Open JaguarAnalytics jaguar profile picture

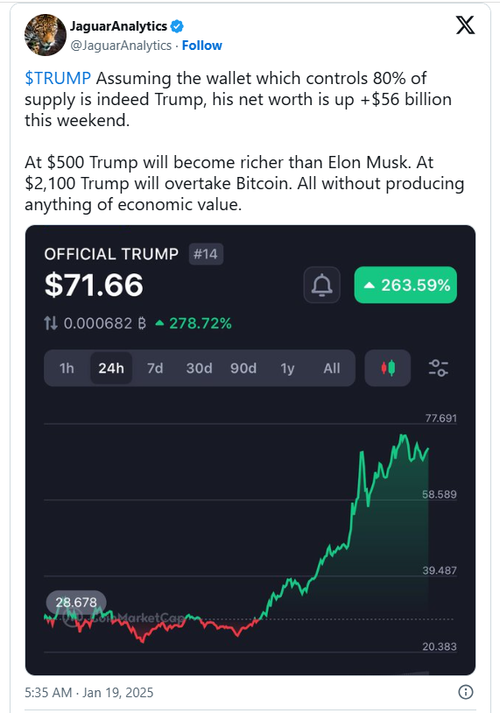tap(45, 35)
